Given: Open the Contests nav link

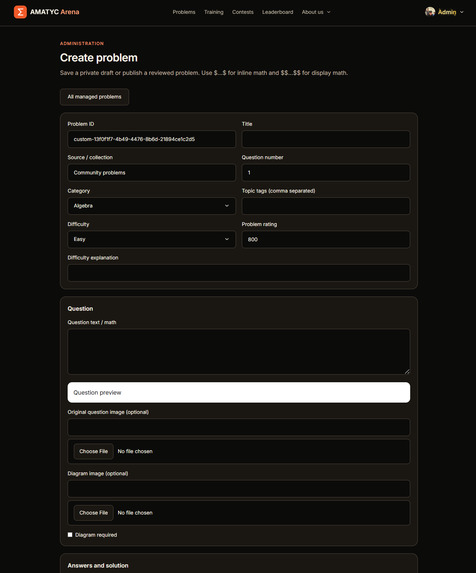Looking at the screenshot, I should coord(243,12).
